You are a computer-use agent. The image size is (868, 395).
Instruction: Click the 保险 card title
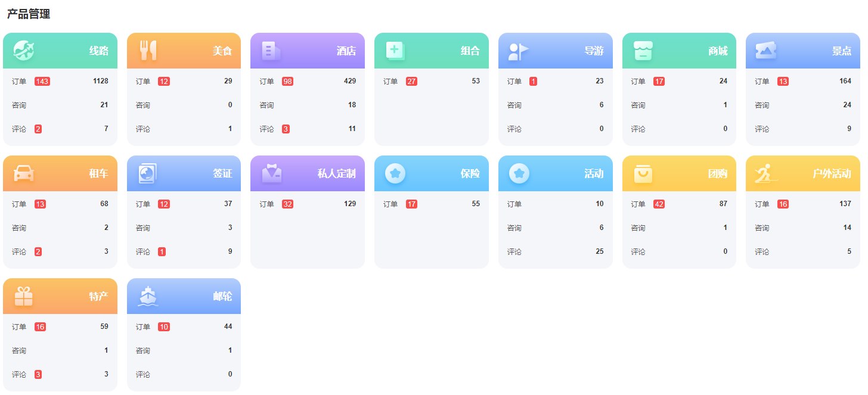(x=470, y=174)
